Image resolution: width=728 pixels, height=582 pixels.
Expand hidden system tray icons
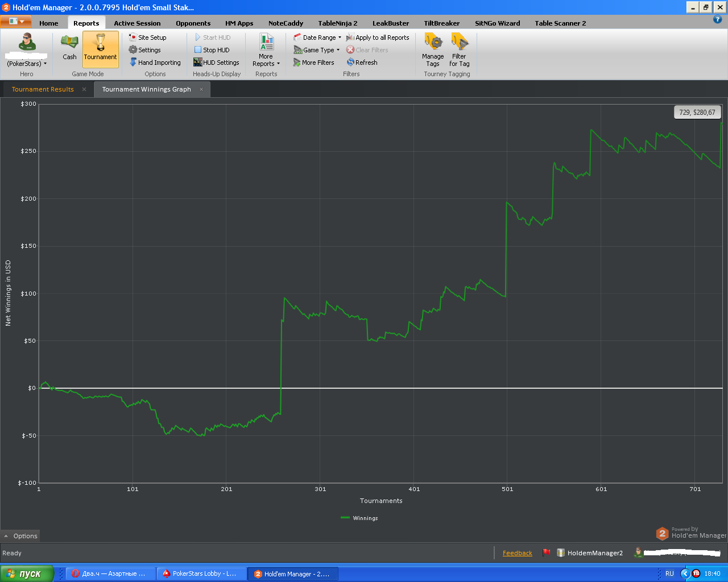click(x=685, y=573)
